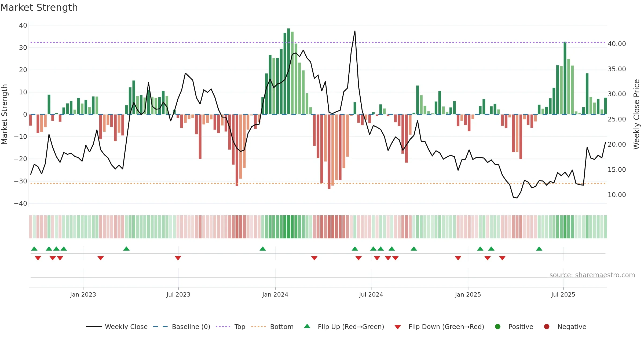Toggle the Baseline (0) legend entry

coord(182,327)
